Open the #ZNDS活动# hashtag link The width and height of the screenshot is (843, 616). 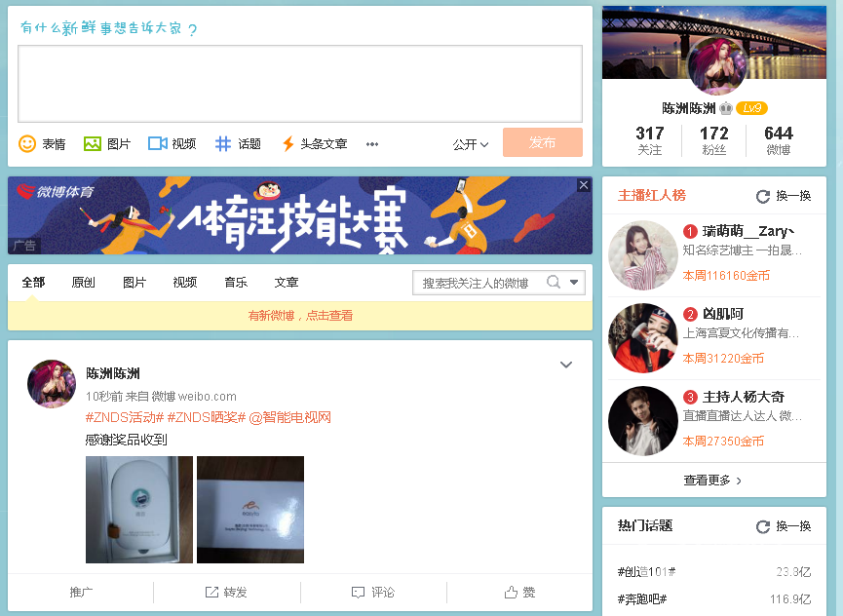click(x=124, y=418)
